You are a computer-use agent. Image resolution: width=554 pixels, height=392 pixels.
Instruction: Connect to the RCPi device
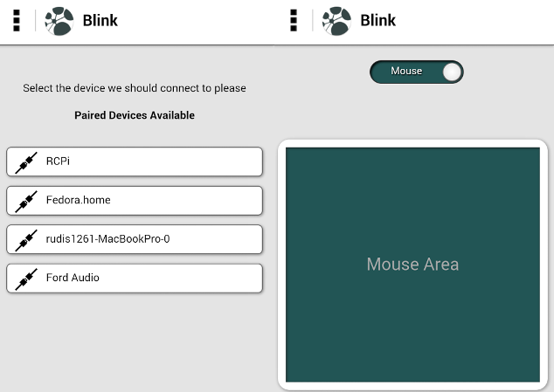(x=135, y=162)
